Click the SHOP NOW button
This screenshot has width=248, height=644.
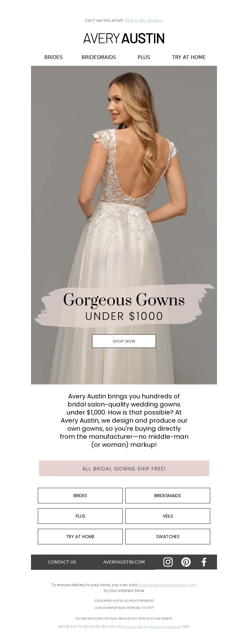pos(124,341)
